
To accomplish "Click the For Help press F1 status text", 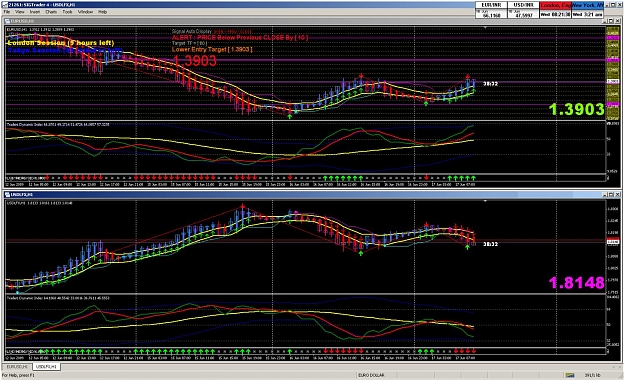I will pyautogui.click(x=18, y=375).
